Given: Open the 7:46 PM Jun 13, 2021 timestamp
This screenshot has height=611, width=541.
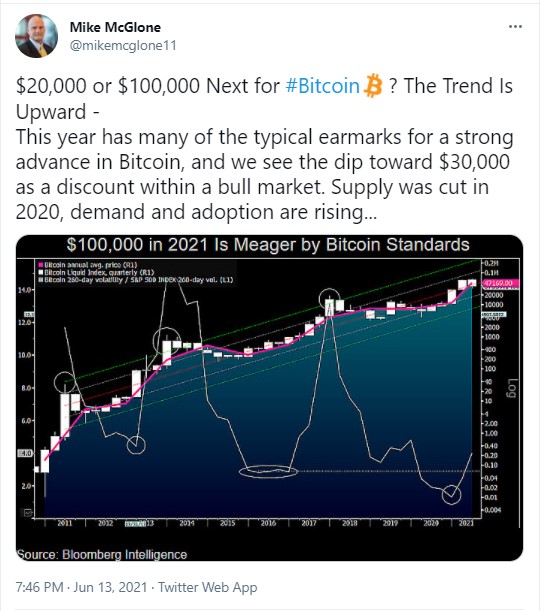Looking at the screenshot, I should [81, 587].
